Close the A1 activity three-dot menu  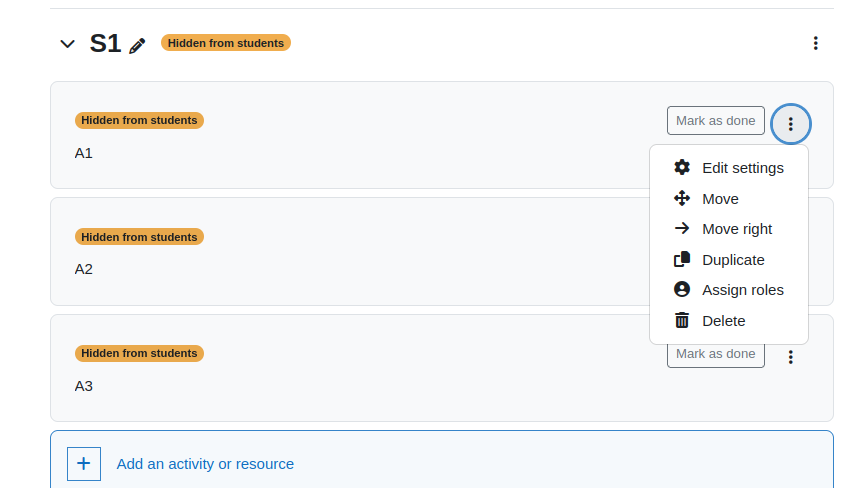tap(790, 124)
